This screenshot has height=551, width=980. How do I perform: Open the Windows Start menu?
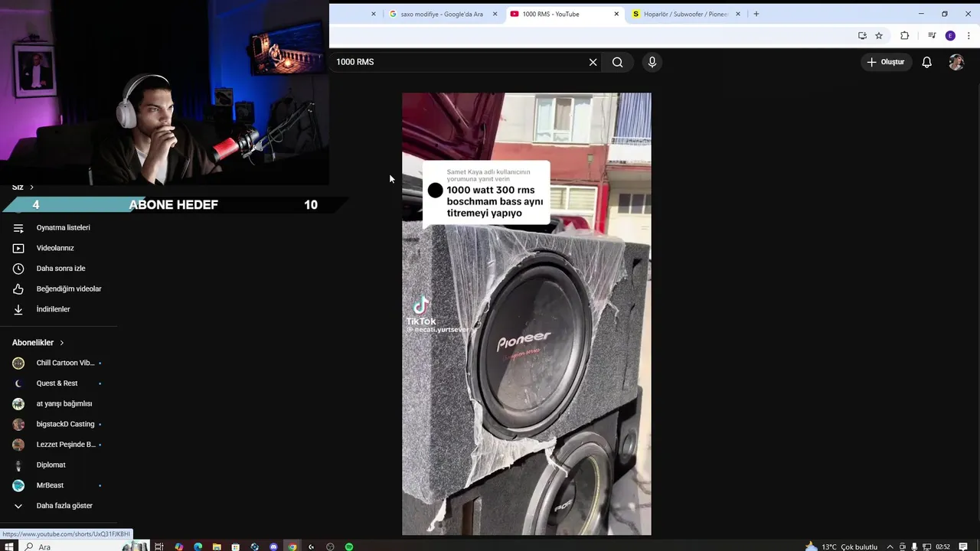(11, 546)
